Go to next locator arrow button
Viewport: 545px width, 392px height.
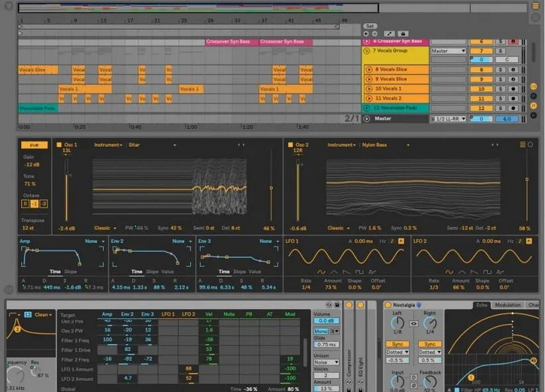click(375, 33)
